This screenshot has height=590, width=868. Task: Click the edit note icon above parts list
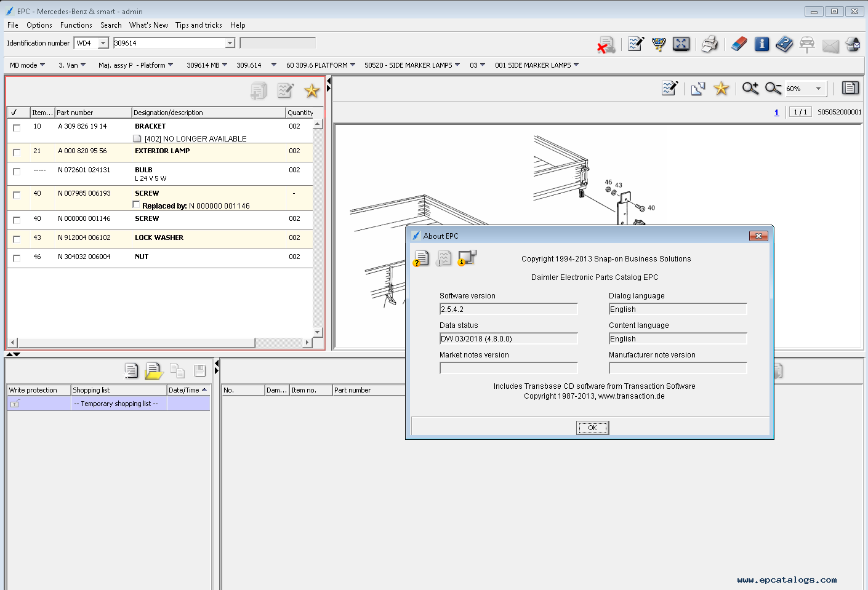[x=285, y=91]
